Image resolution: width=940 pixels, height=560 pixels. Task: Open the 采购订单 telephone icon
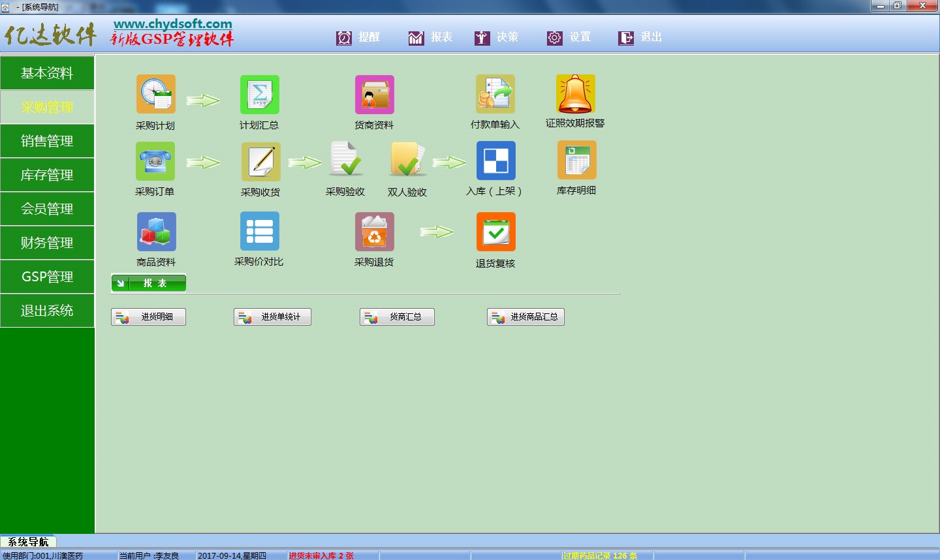click(x=155, y=161)
